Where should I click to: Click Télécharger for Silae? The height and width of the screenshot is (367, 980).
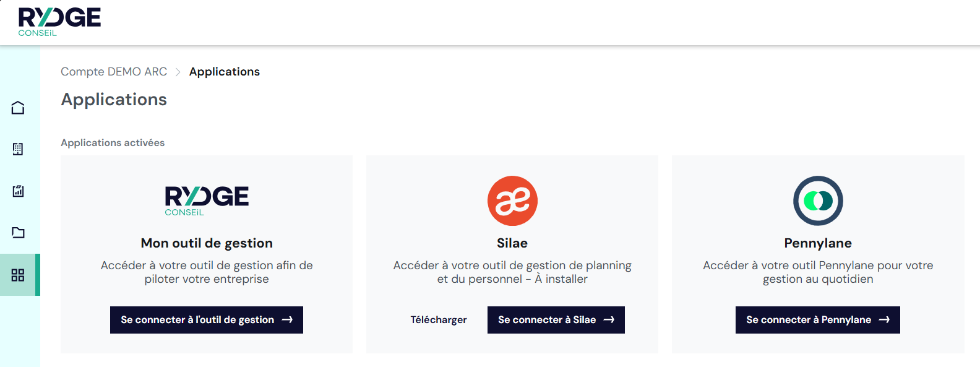click(x=439, y=320)
